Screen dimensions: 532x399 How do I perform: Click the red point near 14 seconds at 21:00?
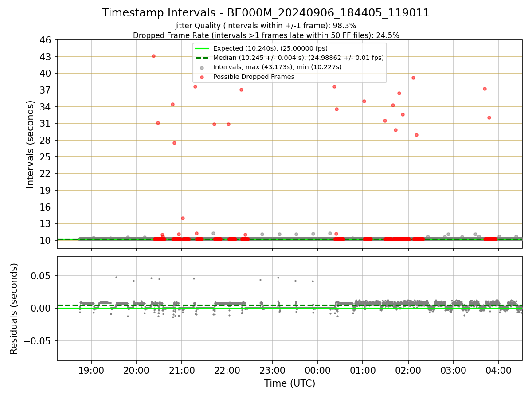pyautogui.click(x=183, y=218)
